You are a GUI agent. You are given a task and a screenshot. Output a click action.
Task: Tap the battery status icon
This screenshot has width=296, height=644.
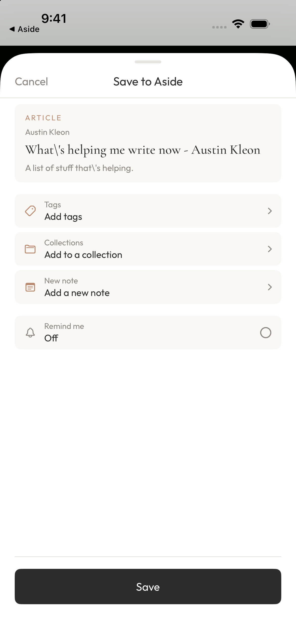(x=260, y=24)
